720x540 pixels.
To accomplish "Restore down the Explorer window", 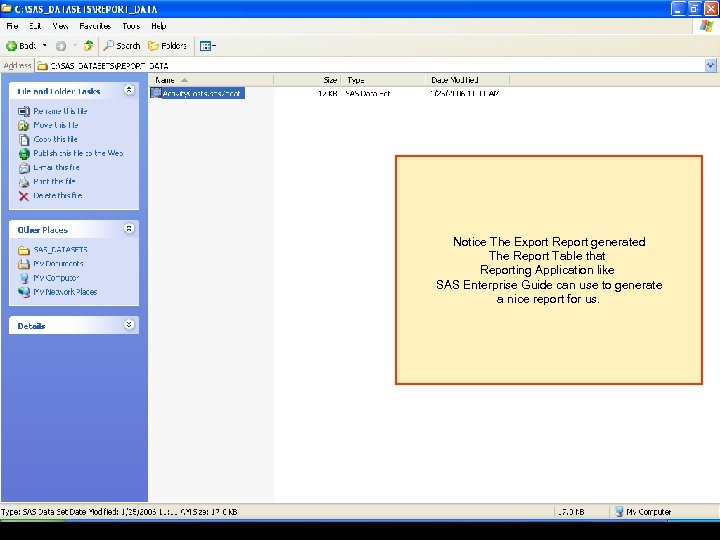I will [x=694, y=9].
